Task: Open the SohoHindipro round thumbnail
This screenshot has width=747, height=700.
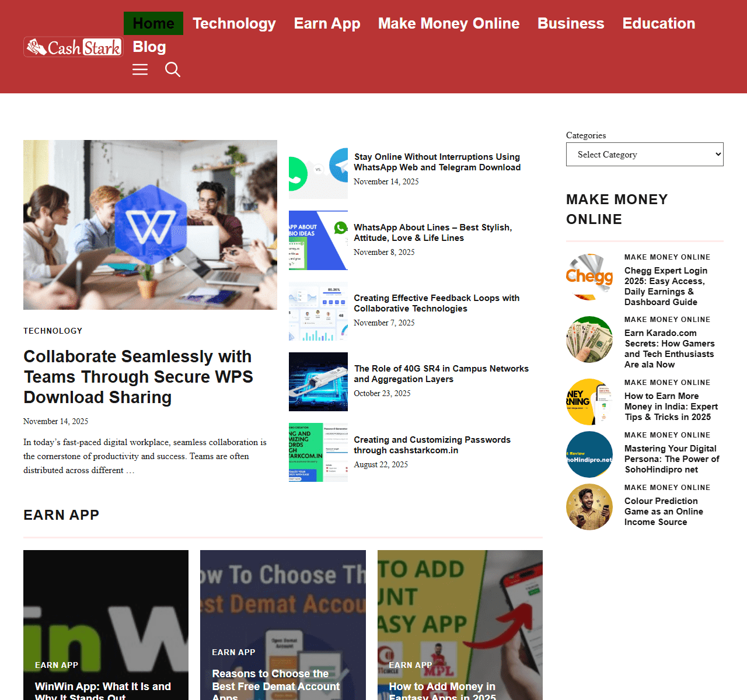Action: click(x=589, y=454)
